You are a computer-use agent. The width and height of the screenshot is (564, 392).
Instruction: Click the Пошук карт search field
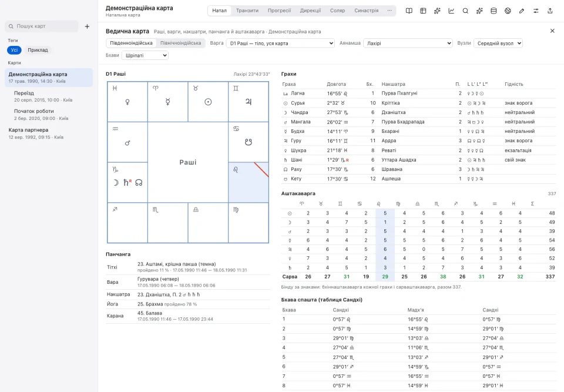pos(41,26)
